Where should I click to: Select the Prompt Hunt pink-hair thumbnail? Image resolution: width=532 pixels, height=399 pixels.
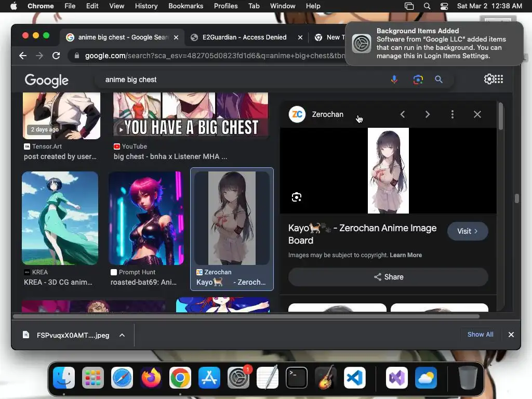(146, 218)
